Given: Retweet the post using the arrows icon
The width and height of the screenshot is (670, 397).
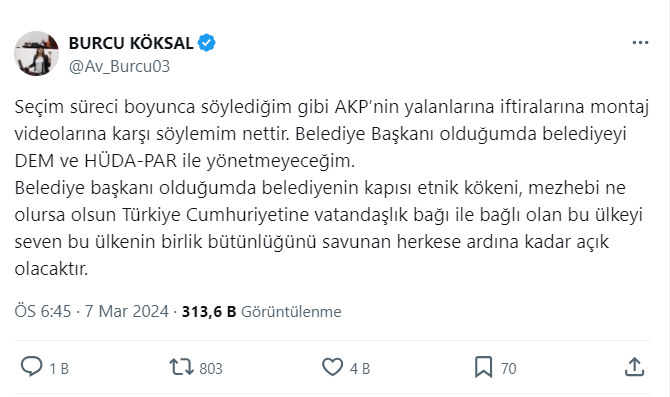Looking at the screenshot, I should pyautogui.click(x=182, y=367).
